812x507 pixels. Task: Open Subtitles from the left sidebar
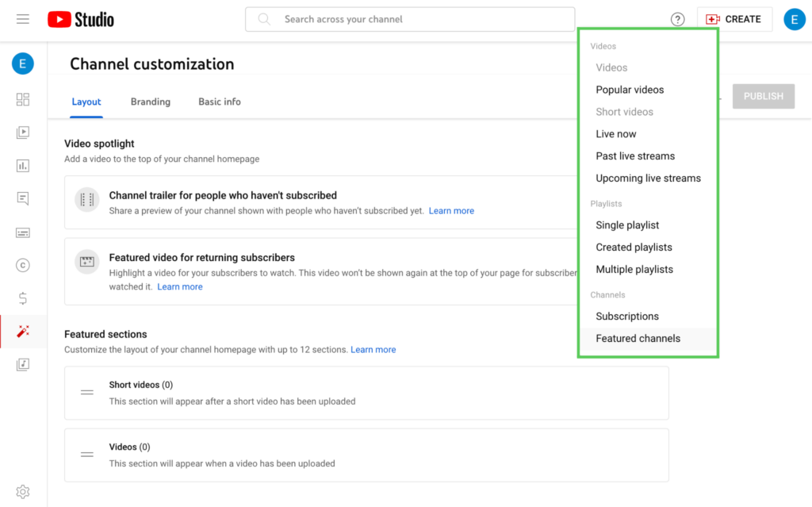click(23, 232)
